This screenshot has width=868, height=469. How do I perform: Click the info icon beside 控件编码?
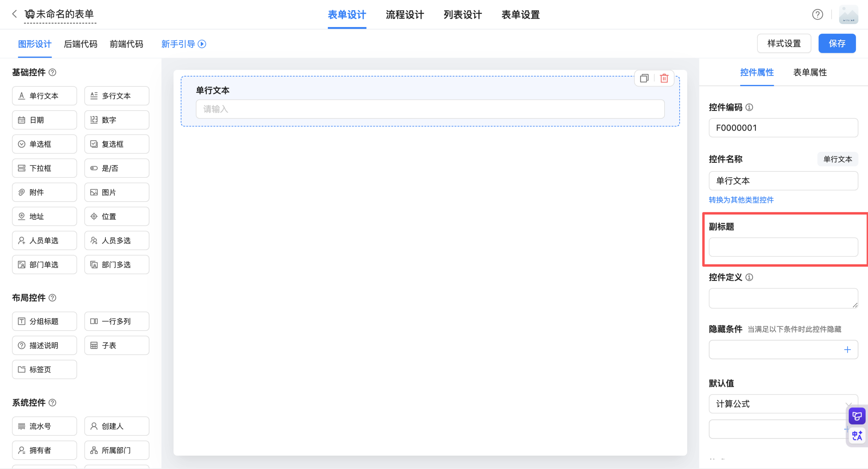coord(749,107)
